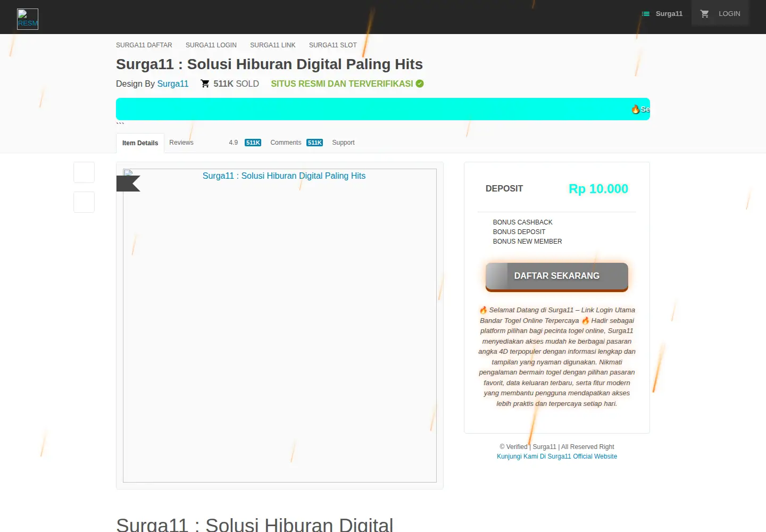Click the dark ribbon flag on the preview

coord(128,184)
